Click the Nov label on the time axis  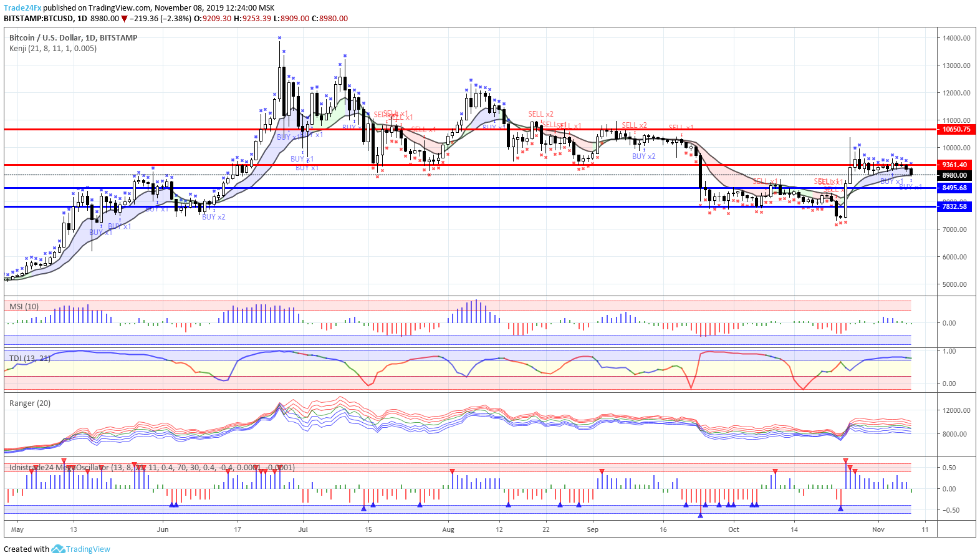(878, 529)
